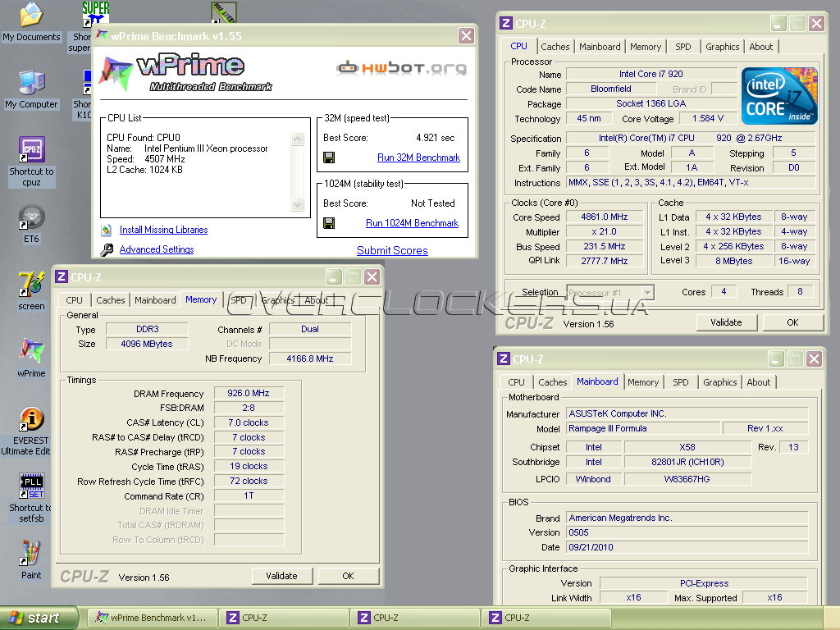The width and height of the screenshot is (840, 630).
Task: Click the Install Missing Libraries page icon
Action: point(107,230)
